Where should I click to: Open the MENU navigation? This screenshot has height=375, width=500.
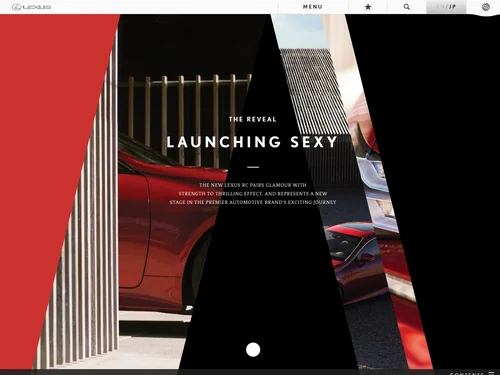(x=313, y=7)
